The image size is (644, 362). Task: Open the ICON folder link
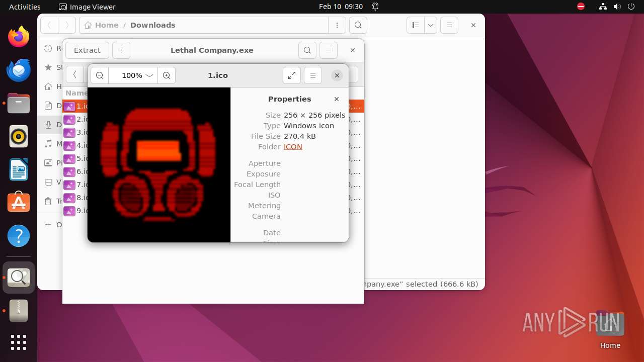pos(293,147)
